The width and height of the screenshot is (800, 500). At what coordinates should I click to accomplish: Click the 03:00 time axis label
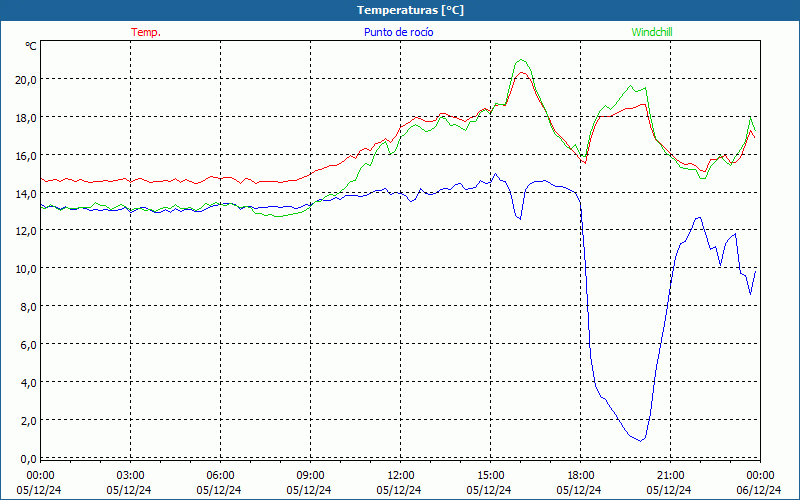130,476
